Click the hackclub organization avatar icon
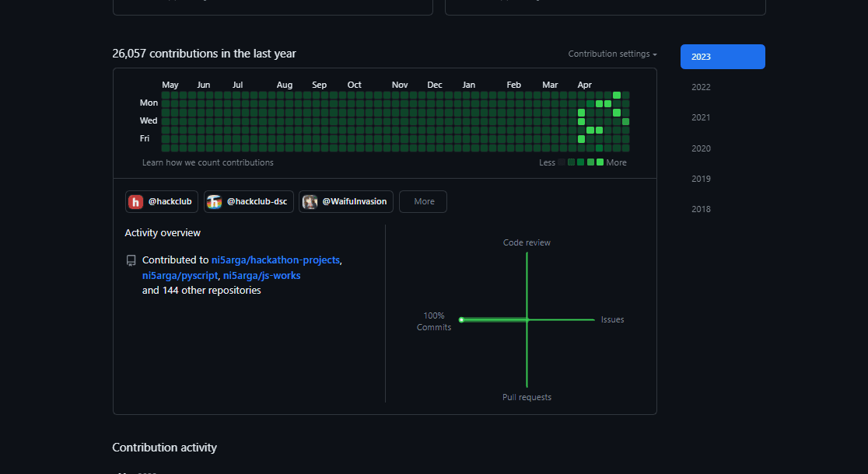The height and width of the screenshot is (474, 868). tap(135, 202)
